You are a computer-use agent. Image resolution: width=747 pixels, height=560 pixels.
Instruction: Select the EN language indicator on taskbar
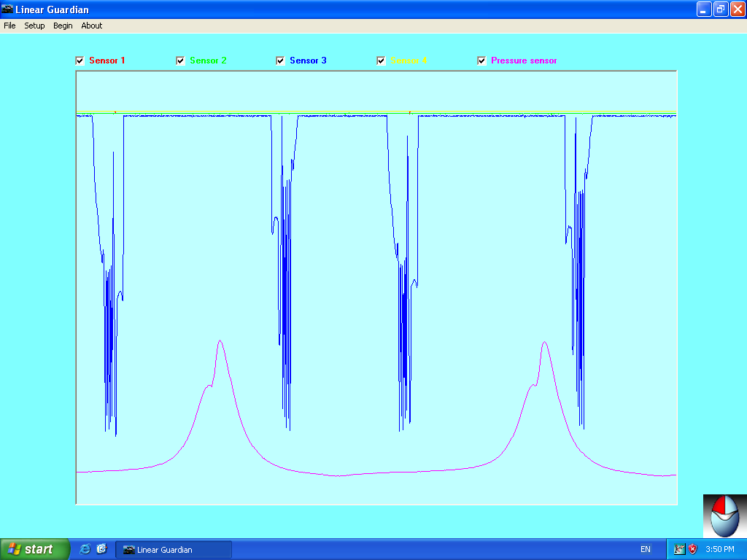tap(645, 549)
